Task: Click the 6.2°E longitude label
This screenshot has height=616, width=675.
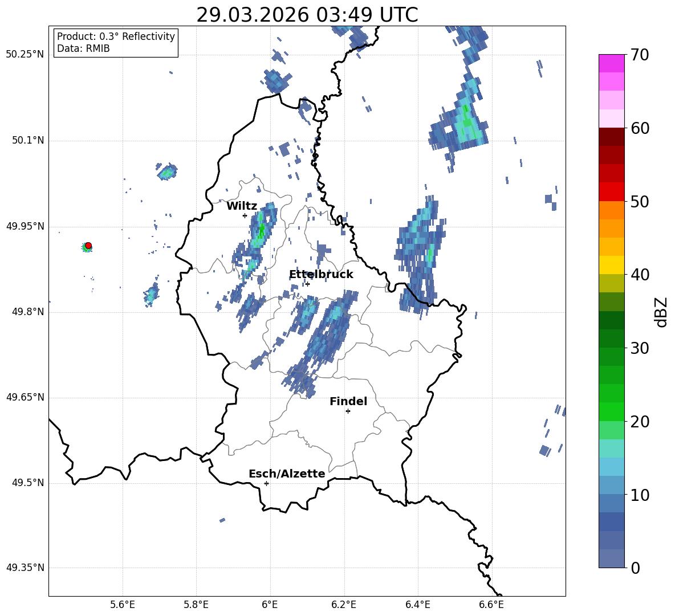Action: [x=344, y=605]
